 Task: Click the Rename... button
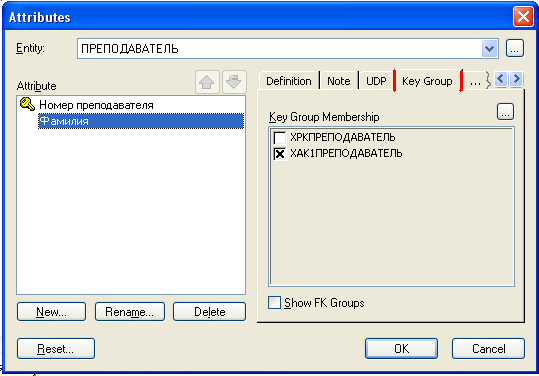pyautogui.click(x=130, y=312)
